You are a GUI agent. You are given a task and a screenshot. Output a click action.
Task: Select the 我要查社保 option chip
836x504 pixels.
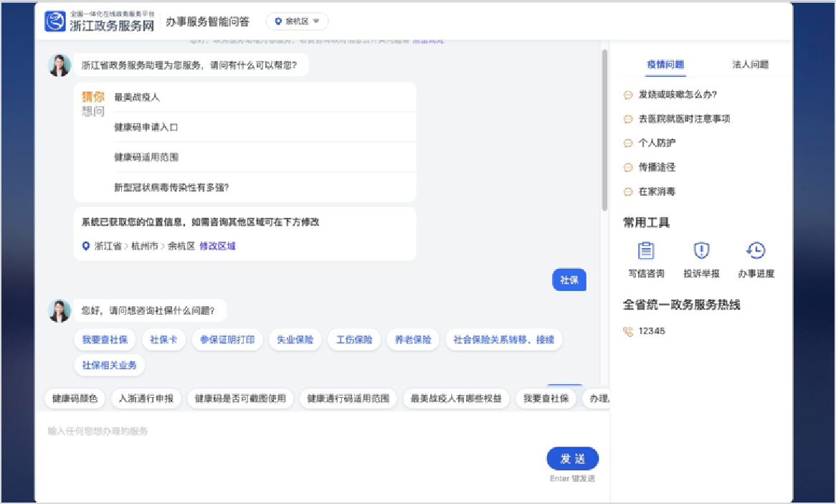[x=105, y=340]
